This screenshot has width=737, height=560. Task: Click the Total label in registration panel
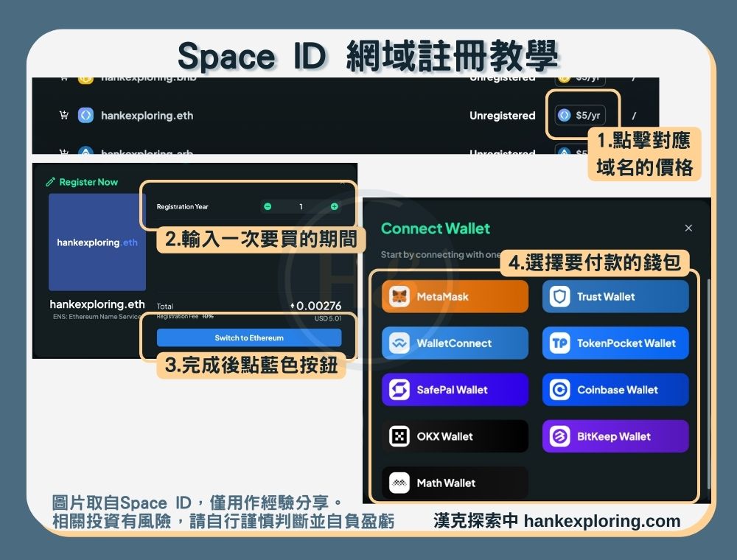tap(165, 307)
